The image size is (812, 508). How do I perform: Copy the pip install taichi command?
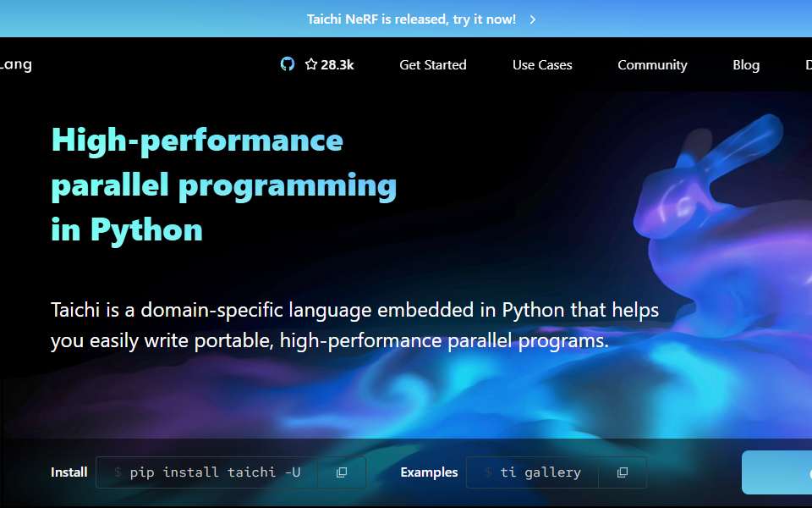coord(341,472)
